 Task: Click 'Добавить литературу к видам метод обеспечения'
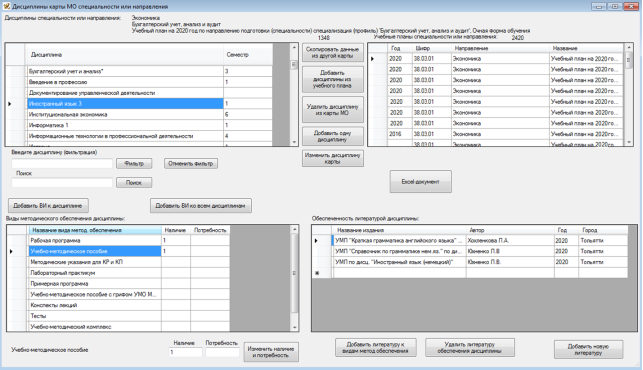click(376, 347)
